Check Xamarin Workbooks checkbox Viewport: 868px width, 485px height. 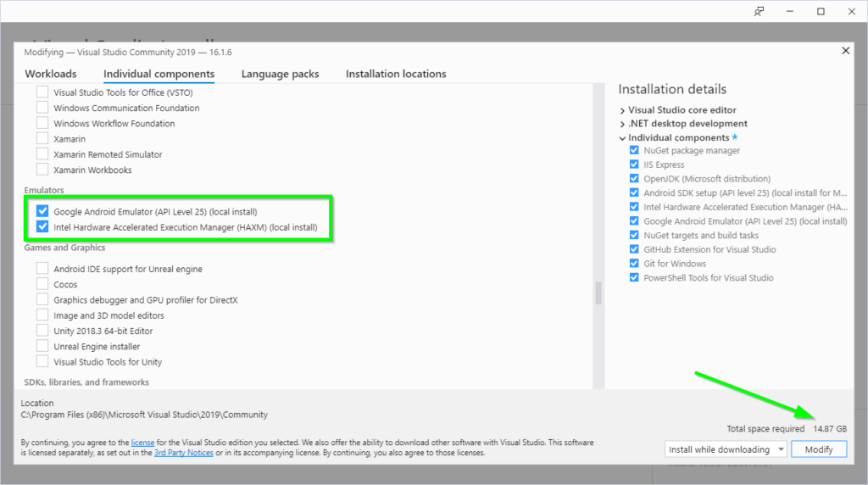click(x=42, y=170)
